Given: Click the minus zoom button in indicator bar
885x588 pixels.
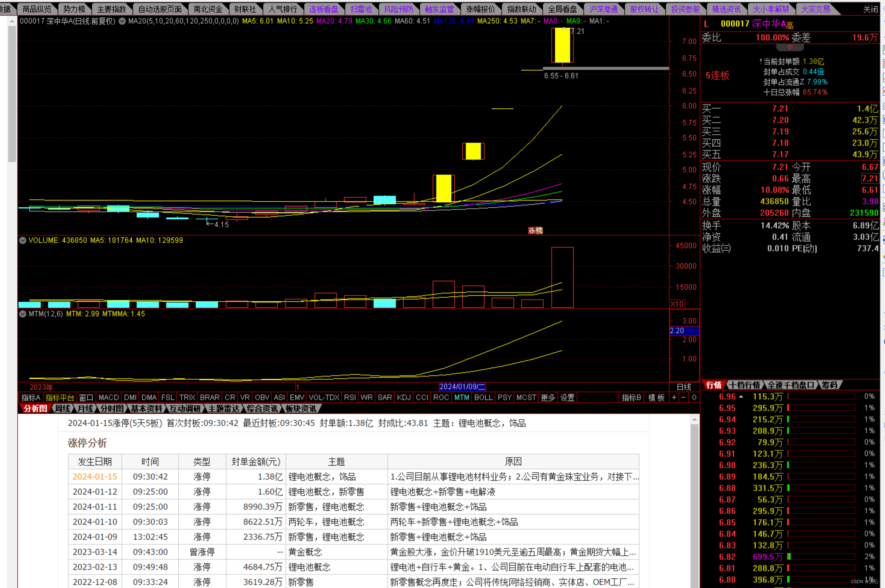Looking at the screenshot, I should tap(684, 398).
